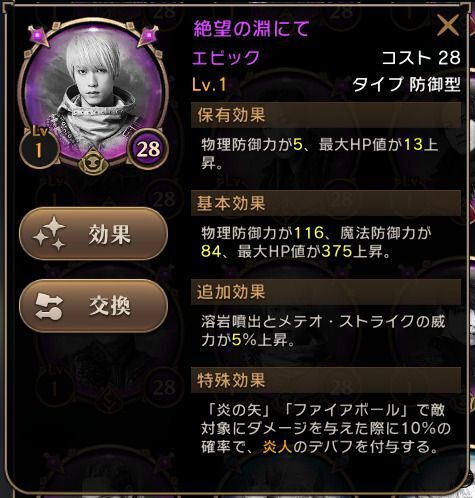Tap the 交換 exchange button
Image resolution: width=475 pixels, height=498 pixels.
(x=93, y=306)
